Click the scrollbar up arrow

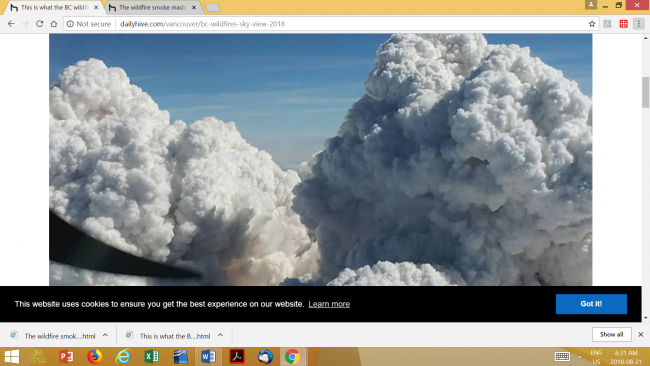pos(645,38)
